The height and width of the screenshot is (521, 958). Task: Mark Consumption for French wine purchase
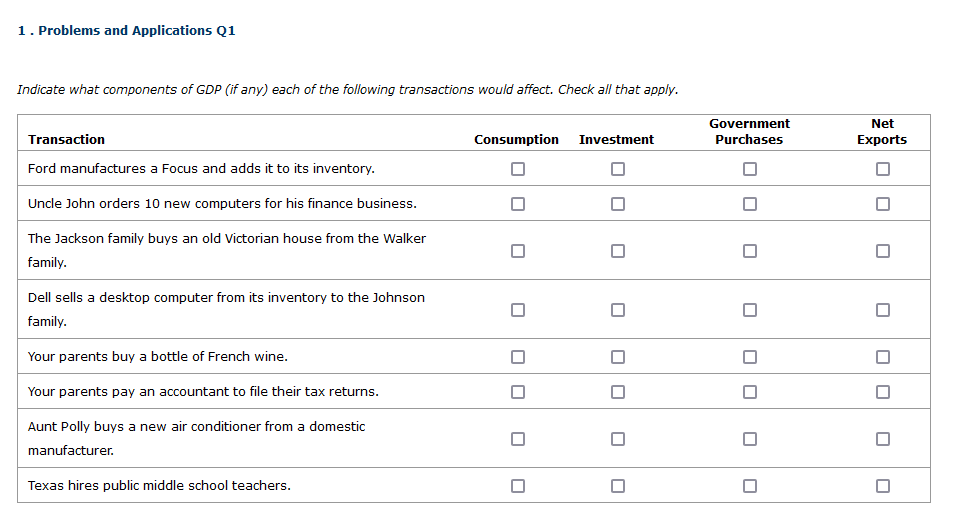(x=517, y=357)
